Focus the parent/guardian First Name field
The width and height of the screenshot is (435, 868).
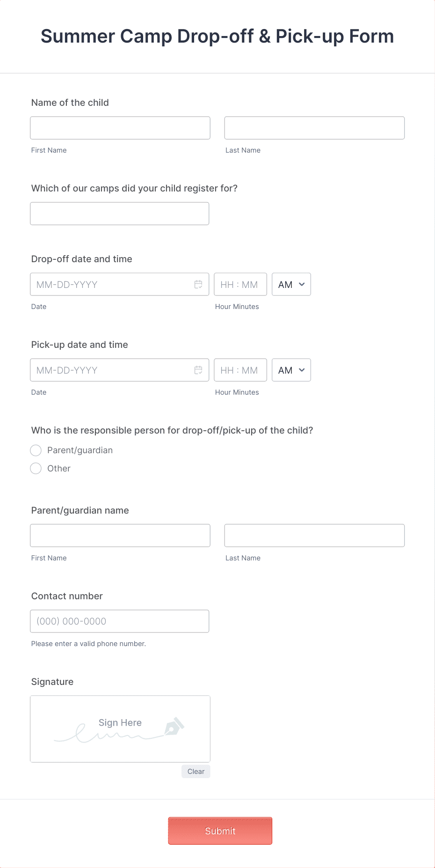tap(120, 536)
